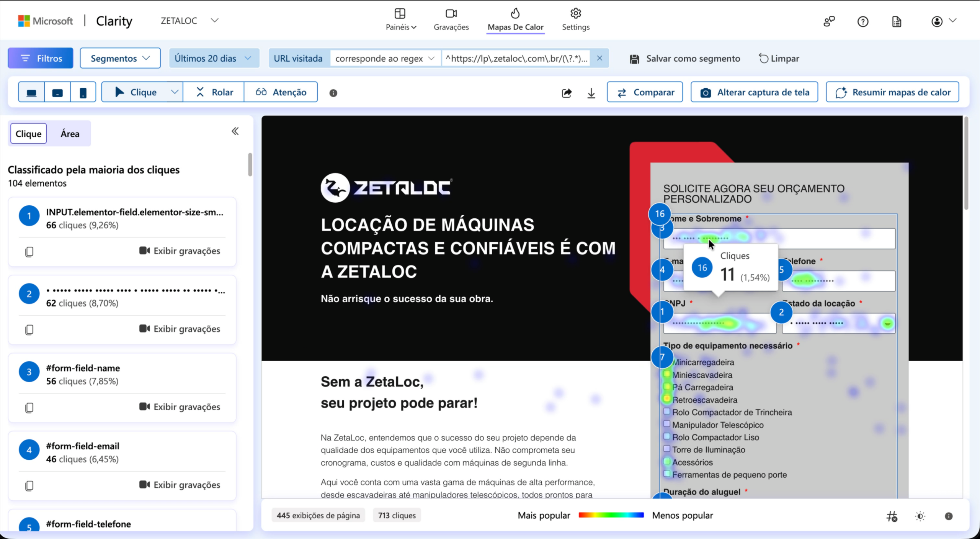The height and width of the screenshot is (539, 980).
Task: Copy selector for the 62 cliques element
Action: (29, 329)
